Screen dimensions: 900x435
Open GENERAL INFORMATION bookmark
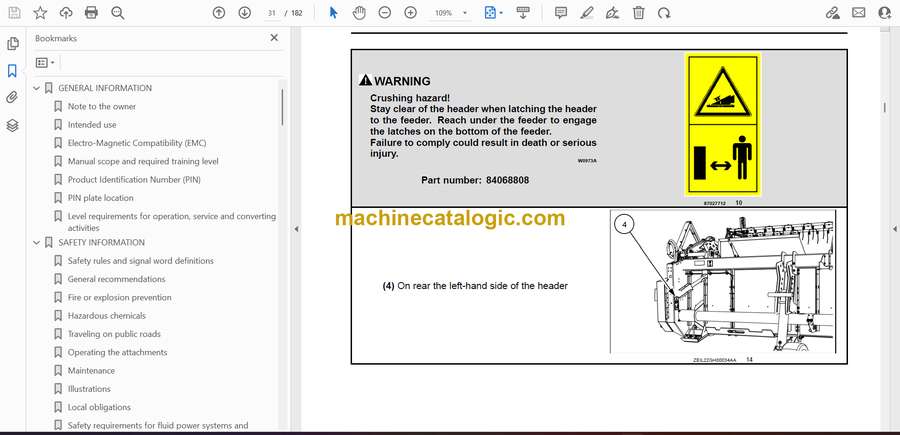105,88
